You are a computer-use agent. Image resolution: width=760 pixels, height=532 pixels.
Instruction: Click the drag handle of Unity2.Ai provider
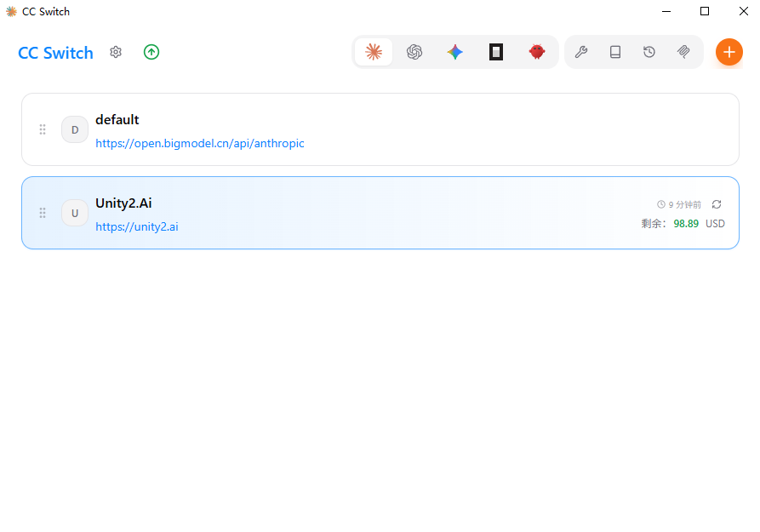tap(43, 213)
